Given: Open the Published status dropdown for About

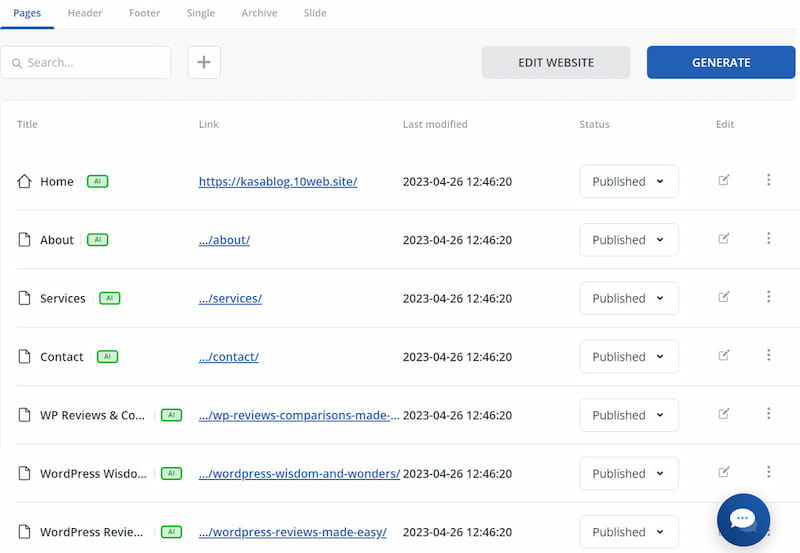Looking at the screenshot, I should pos(629,239).
